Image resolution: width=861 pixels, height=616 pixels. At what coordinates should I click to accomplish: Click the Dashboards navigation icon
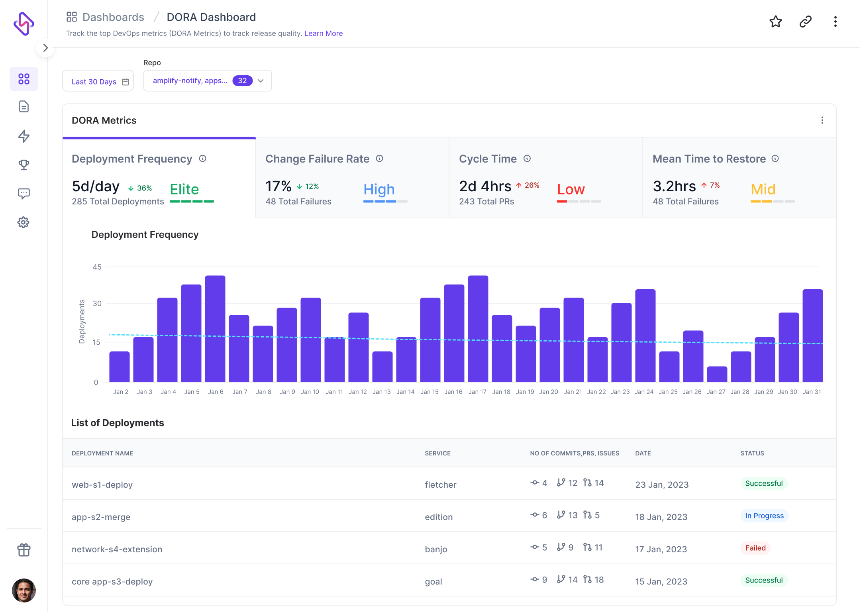pyautogui.click(x=24, y=78)
